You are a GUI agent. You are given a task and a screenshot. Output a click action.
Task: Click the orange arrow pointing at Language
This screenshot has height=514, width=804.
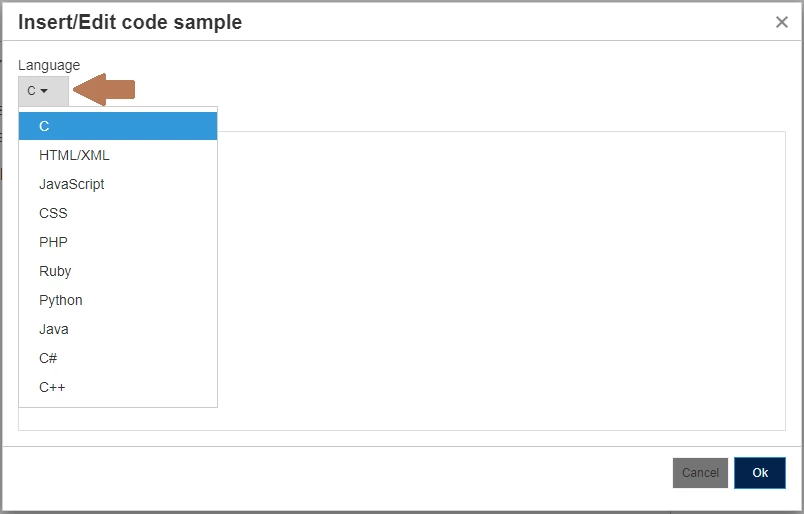[x=104, y=90]
